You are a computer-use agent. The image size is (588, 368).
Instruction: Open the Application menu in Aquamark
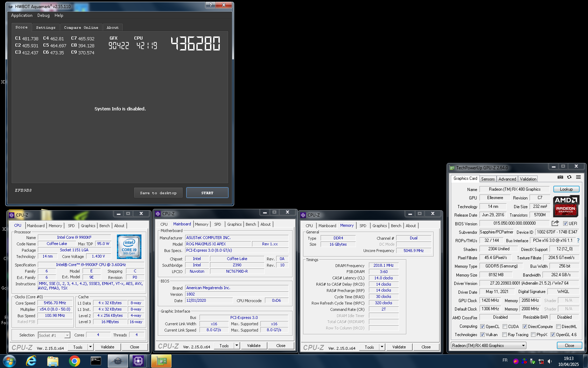[22, 15]
